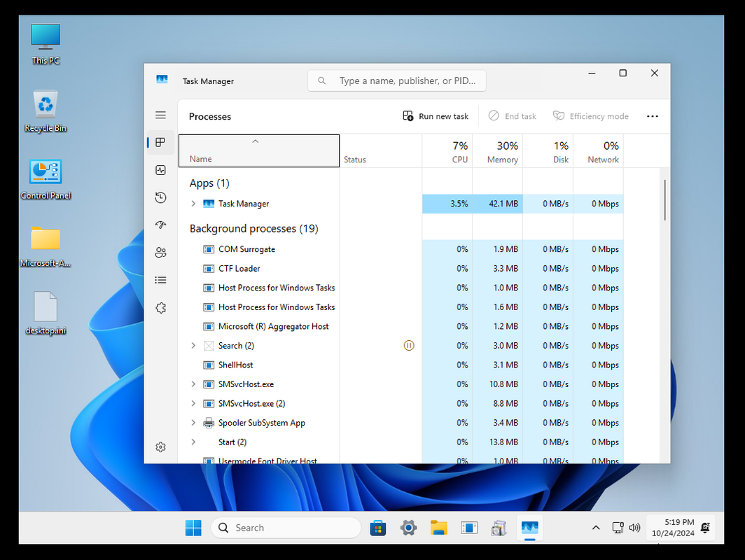Click the taskbar clock showing 5:19 PM
The image size is (745, 560).
pos(673,528)
